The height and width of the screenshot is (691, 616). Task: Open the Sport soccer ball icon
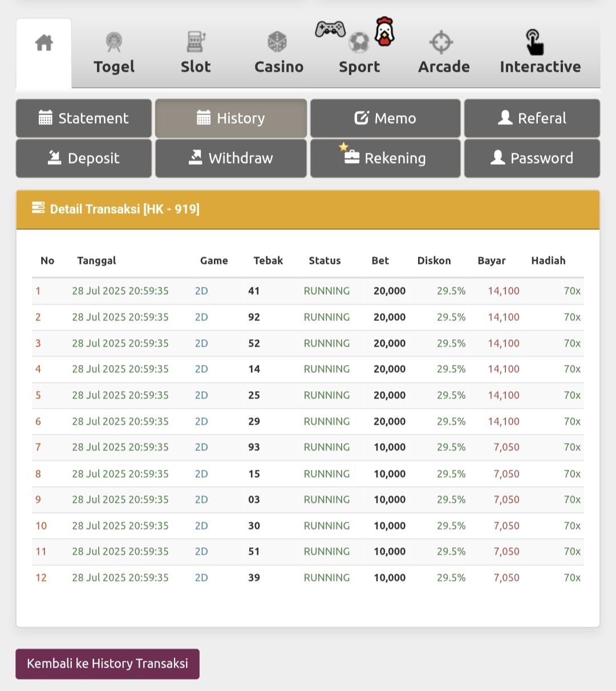[x=359, y=42]
